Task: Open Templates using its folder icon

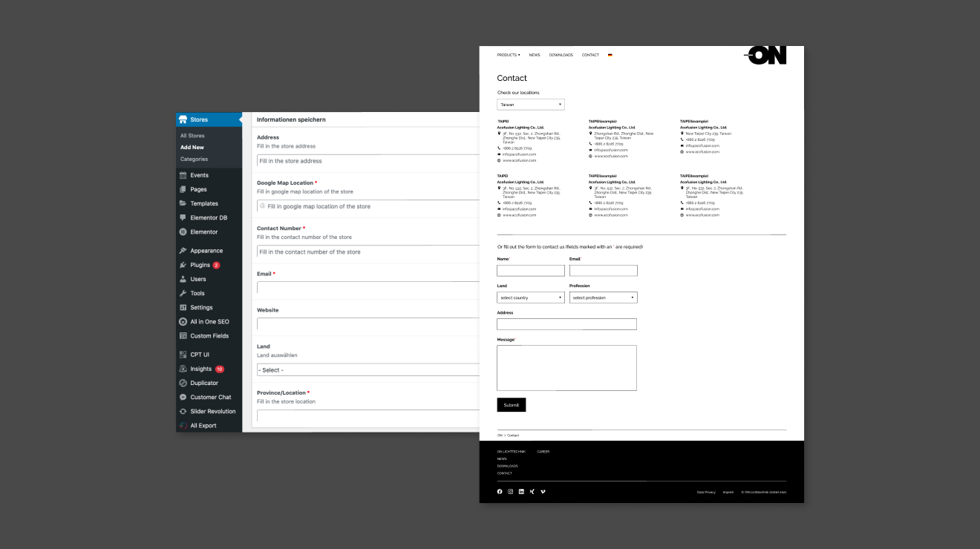Action: coord(183,203)
